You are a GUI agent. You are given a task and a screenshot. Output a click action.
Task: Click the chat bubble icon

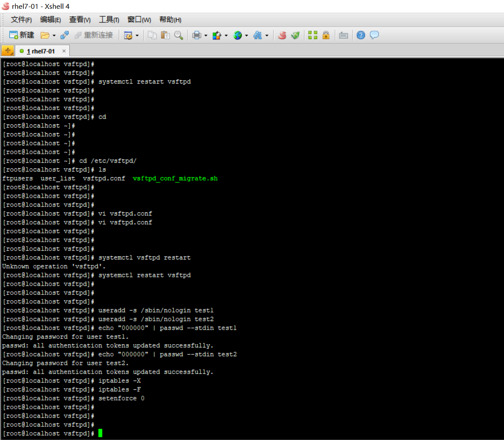pyautogui.click(x=374, y=35)
